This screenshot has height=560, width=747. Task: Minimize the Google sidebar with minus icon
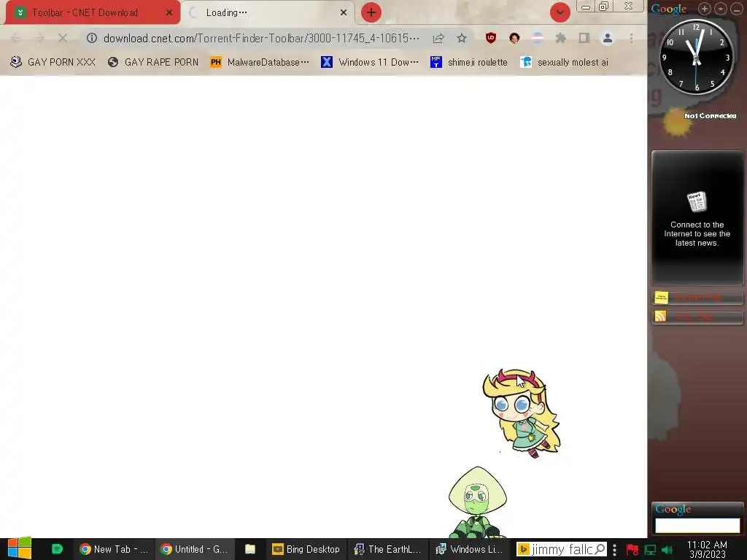tap(737, 9)
